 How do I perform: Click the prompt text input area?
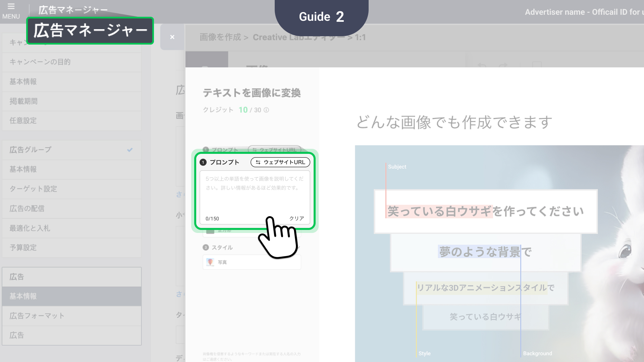[x=255, y=194]
